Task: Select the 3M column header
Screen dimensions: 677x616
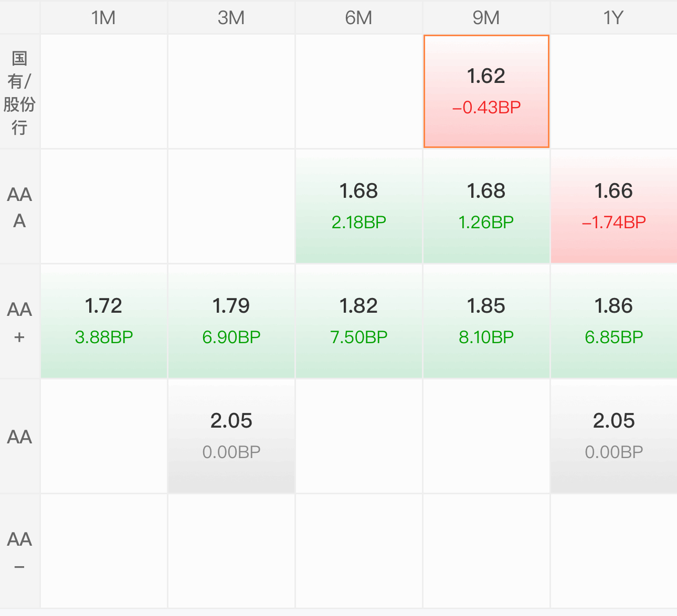Action: pyautogui.click(x=231, y=18)
